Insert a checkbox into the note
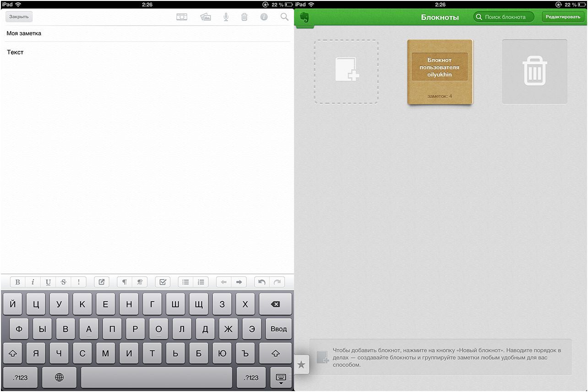The height and width of the screenshot is (392, 588). point(163,282)
